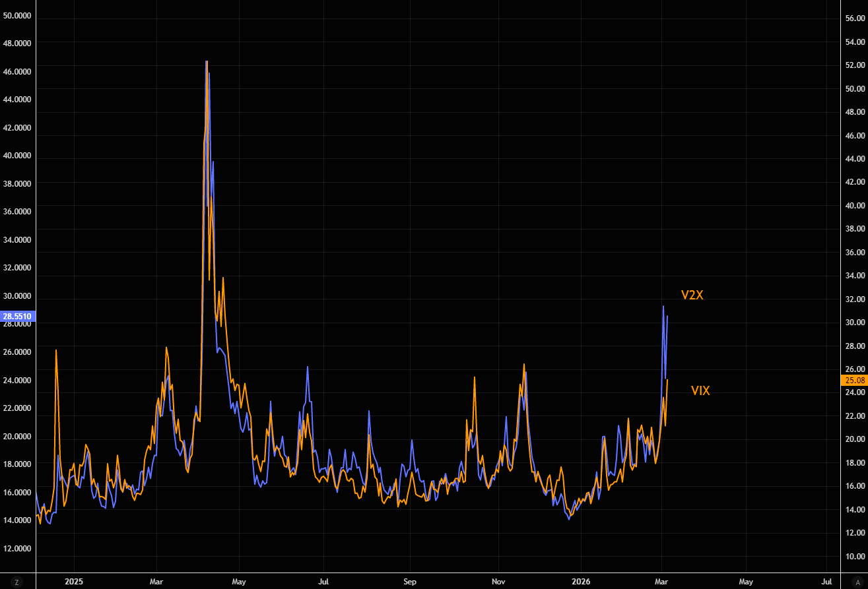Click 10.00 on the right price scale
This screenshot has height=589, width=868.
pos(853,556)
